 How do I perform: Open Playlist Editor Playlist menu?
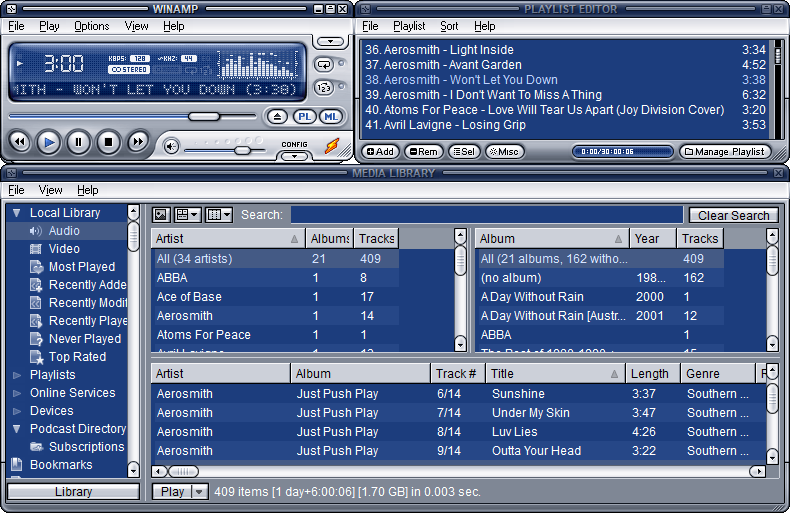409,26
